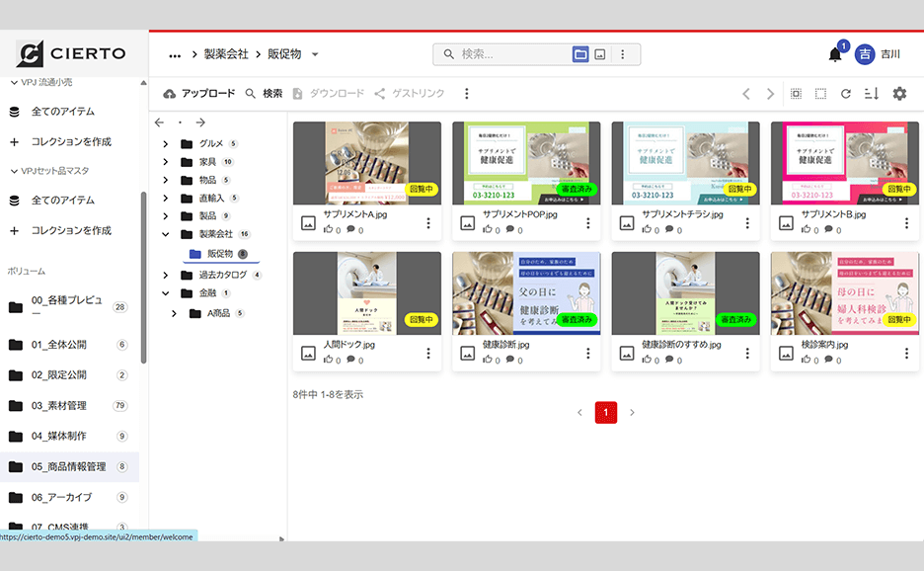Screen dimensions: 924x571
Task: Refresh the asset list view
Action: pos(846,93)
